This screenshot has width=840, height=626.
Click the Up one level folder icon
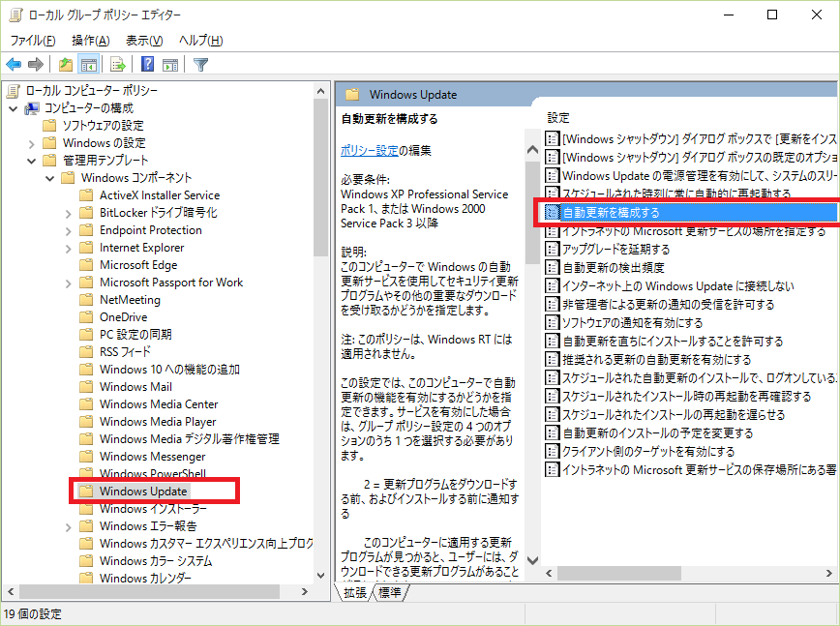coord(65,65)
